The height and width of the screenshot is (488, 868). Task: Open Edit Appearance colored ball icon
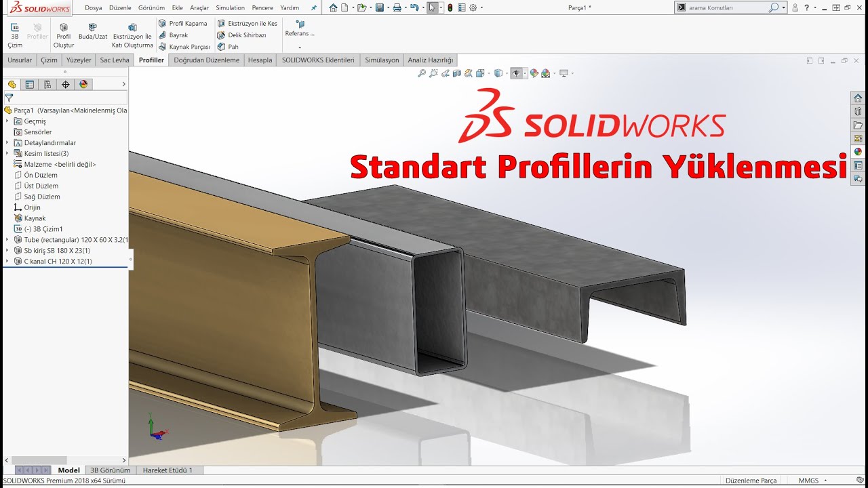click(x=534, y=73)
